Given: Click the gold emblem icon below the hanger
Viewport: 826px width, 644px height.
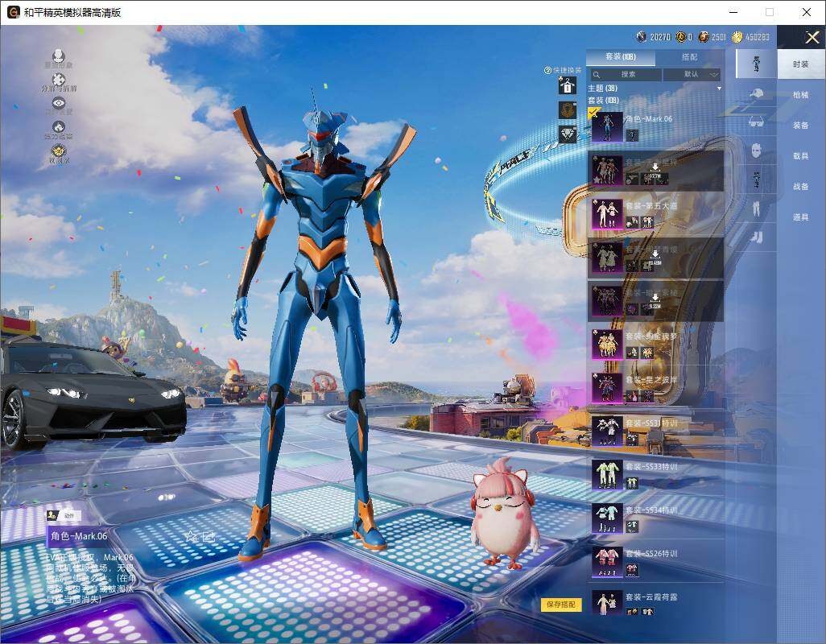Looking at the screenshot, I should [x=568, y=109].
